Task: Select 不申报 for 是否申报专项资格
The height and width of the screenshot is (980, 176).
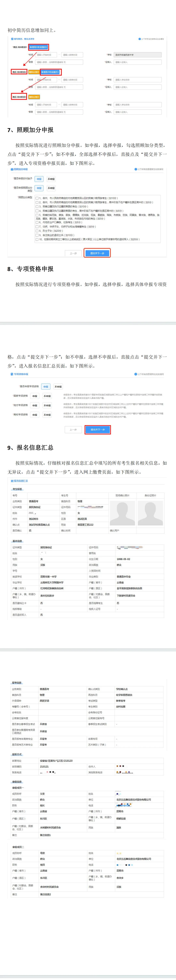Action: 58,386
